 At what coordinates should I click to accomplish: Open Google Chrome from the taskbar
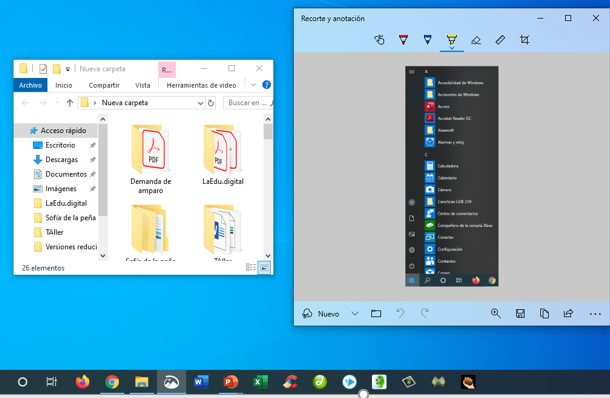(x=112, y=382)
